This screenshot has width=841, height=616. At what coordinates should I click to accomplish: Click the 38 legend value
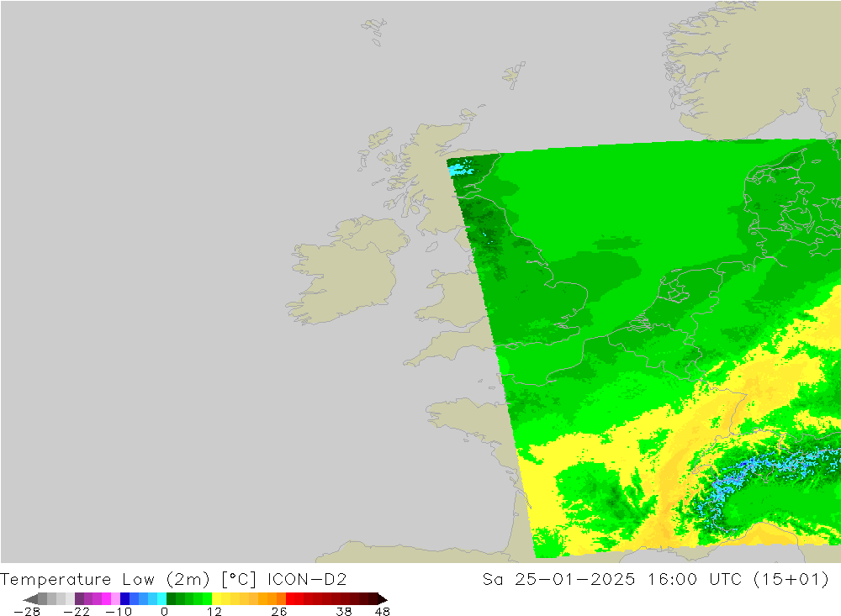click(344, 612)
